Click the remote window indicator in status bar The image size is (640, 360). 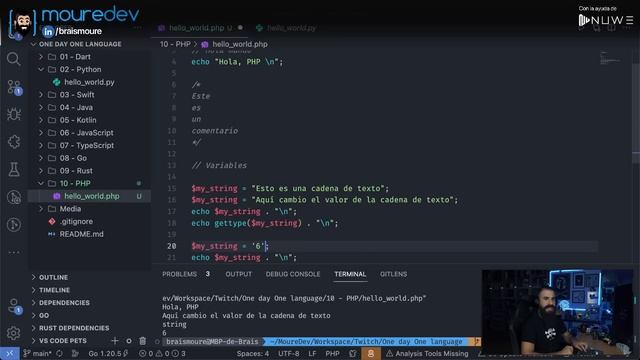click(x=10, y=353)
